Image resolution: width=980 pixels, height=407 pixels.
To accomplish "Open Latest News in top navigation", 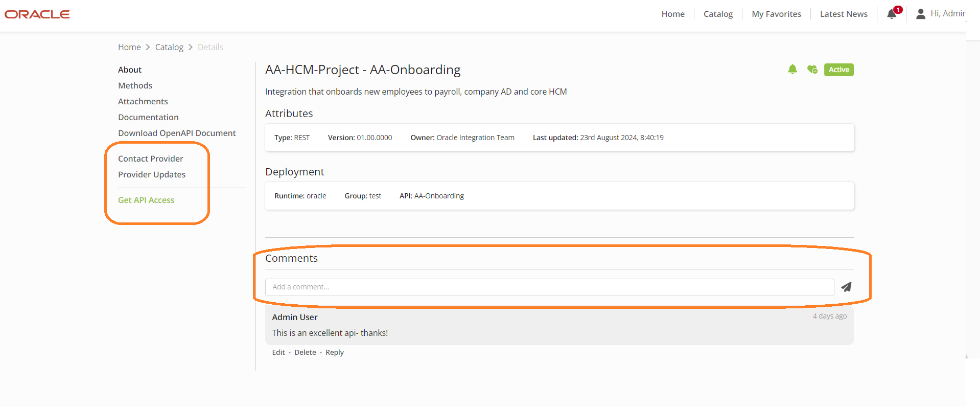I will click(844, 14).
